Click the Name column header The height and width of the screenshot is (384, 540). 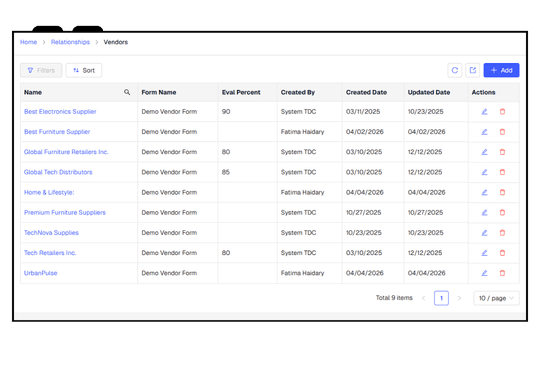79,92
